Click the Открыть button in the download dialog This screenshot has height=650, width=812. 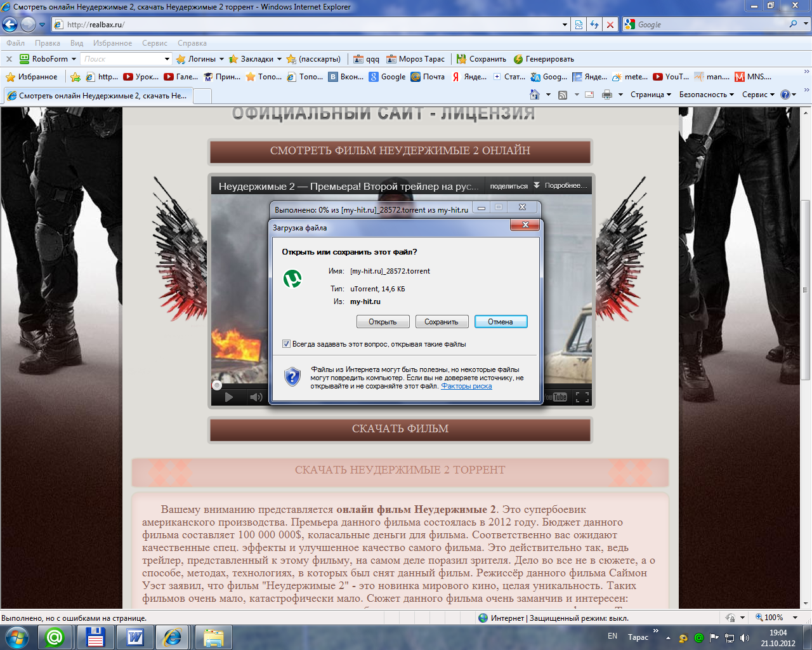click(x=383, y=322)
